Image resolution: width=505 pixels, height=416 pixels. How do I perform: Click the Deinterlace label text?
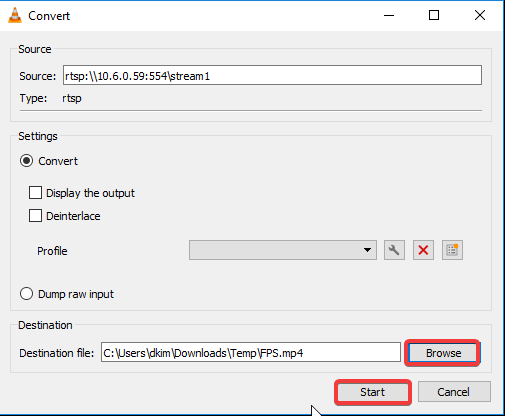click(73, 216)
